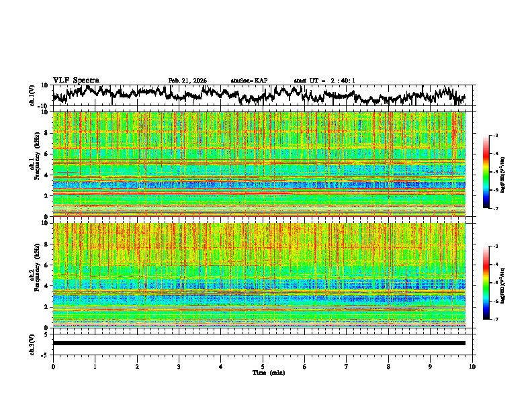Click time axis tick label "2"
This screenshot has width=532, height=411.
(x=137, y=367)
